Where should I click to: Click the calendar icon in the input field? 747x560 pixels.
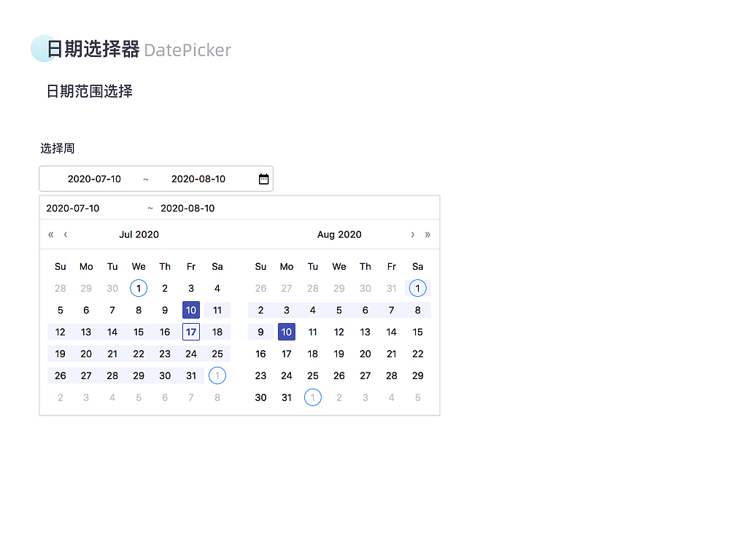[x=263, y=179]
